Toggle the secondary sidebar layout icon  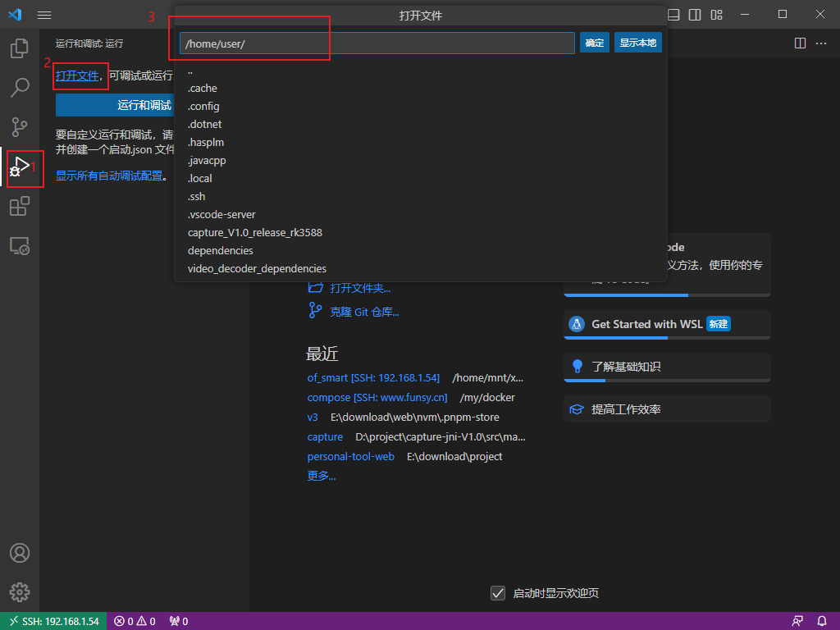coord(695,15)
